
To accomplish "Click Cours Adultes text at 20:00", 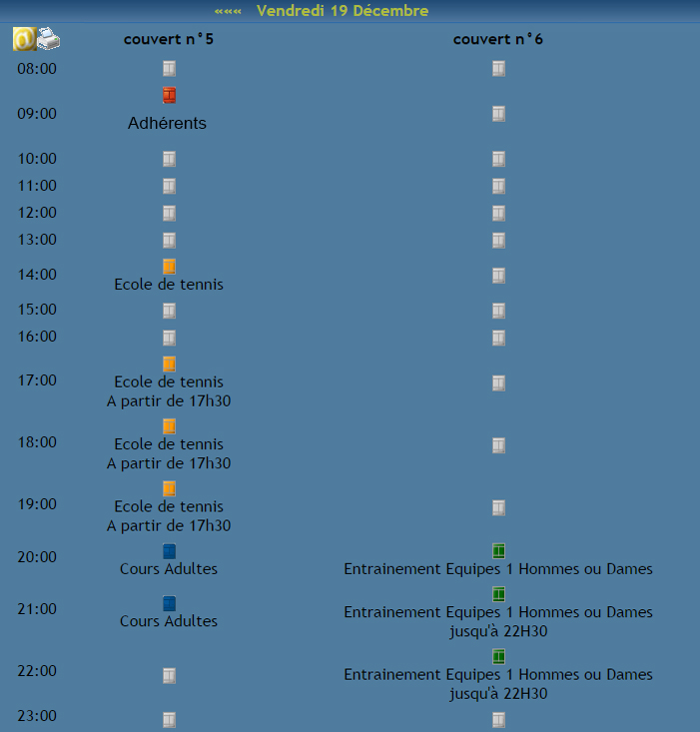I will point(169,569).
